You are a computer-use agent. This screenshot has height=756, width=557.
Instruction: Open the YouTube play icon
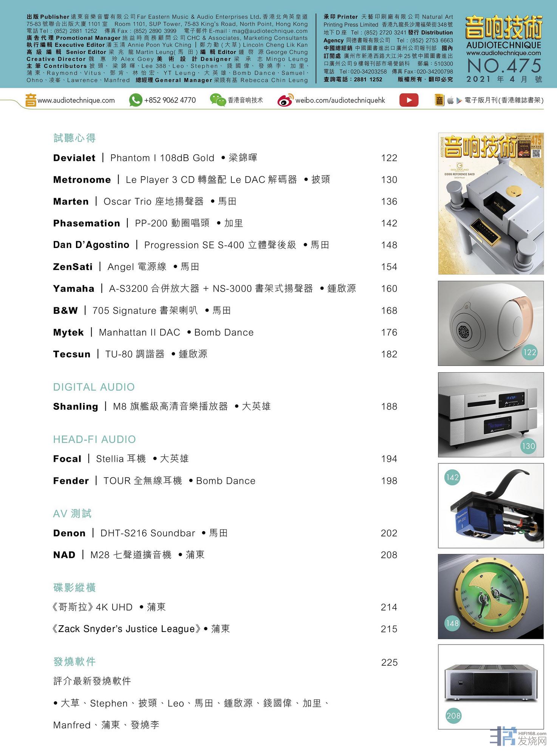pos(409,100)
